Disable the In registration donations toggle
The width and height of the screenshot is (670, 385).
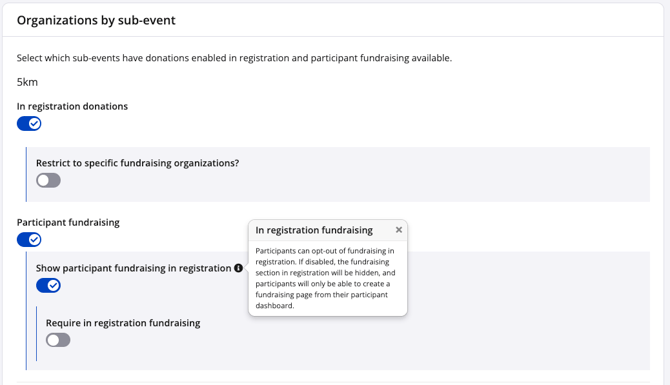click(x=29, y=123)
